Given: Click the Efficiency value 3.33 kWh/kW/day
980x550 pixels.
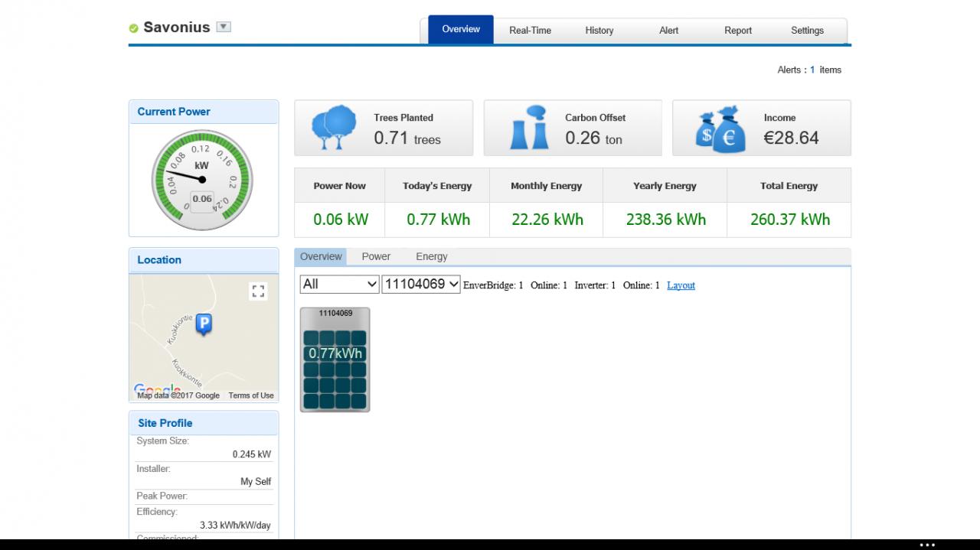Looking at the screenshot, I should (x=235, y=526).
